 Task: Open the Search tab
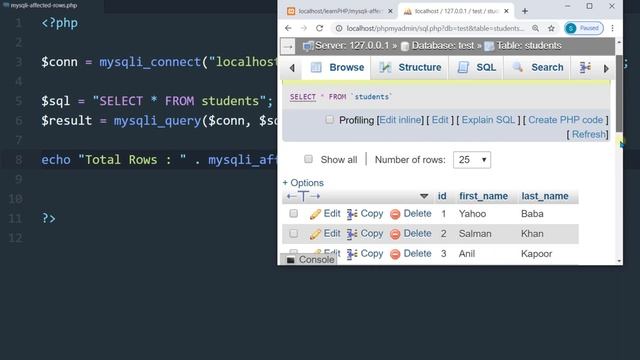click(538, 68)
